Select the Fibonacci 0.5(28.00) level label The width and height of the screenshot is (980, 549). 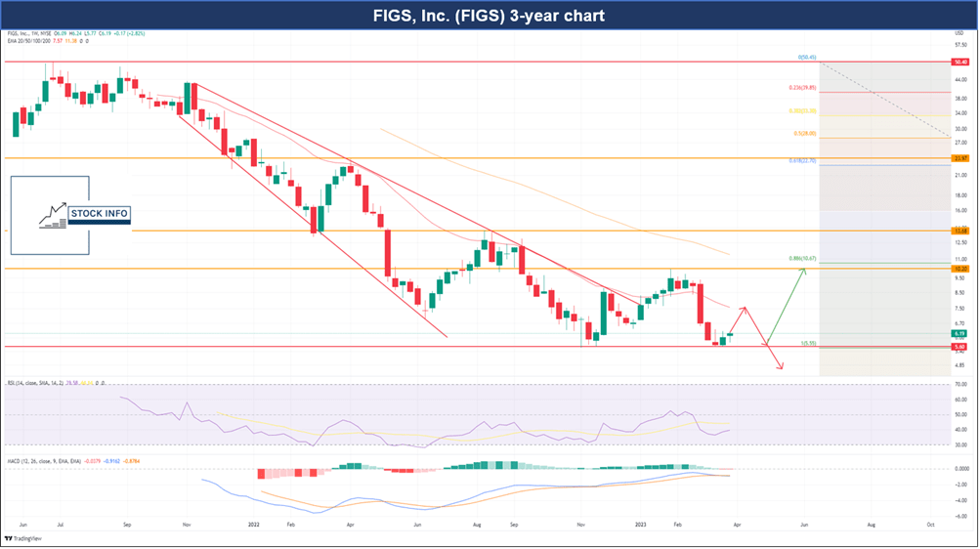click(805, 134)
